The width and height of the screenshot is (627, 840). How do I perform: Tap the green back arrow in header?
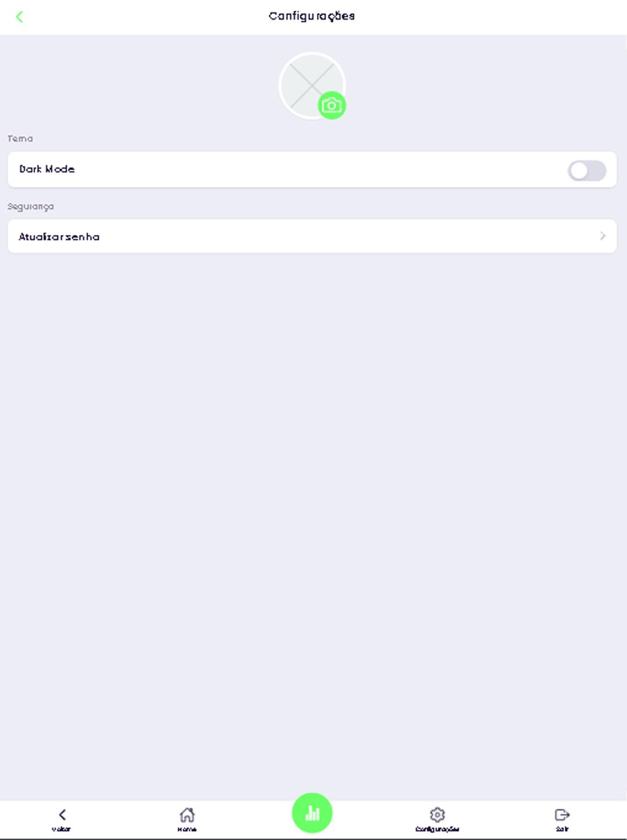[20, 17]
